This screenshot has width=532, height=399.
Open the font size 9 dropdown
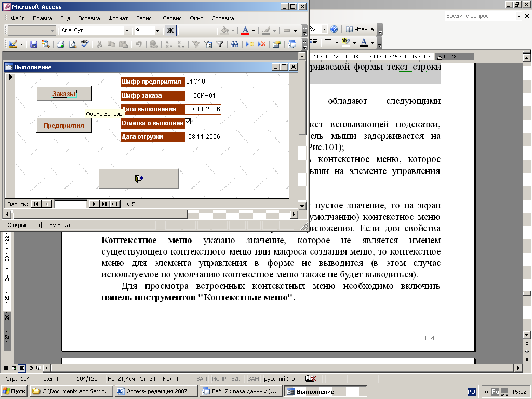point(157,31)
